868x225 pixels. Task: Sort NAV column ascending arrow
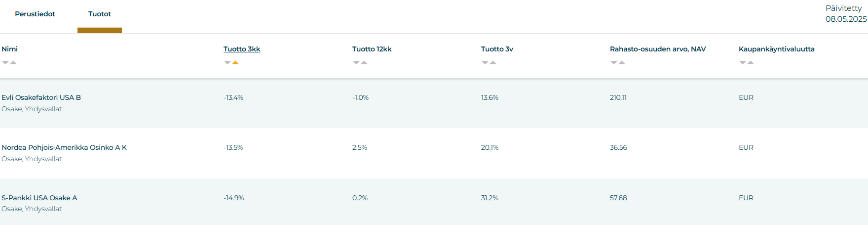pyautogui.click(x=622, y=63)
